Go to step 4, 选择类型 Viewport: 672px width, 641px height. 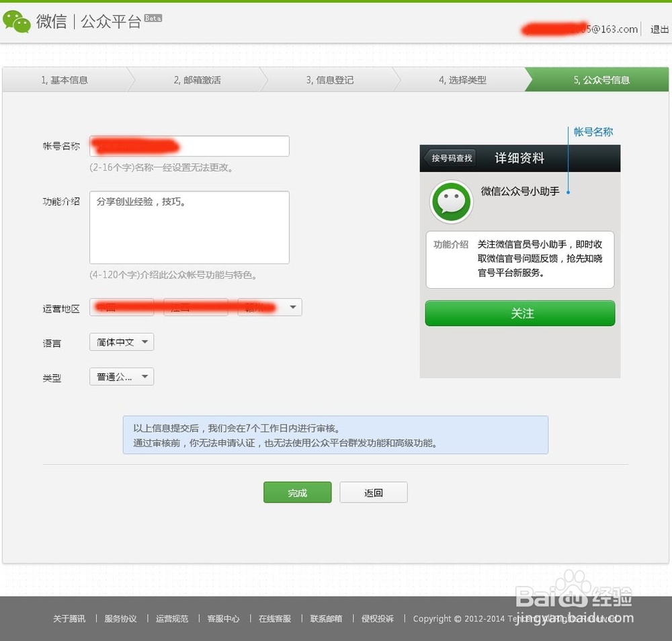(462, 80)
